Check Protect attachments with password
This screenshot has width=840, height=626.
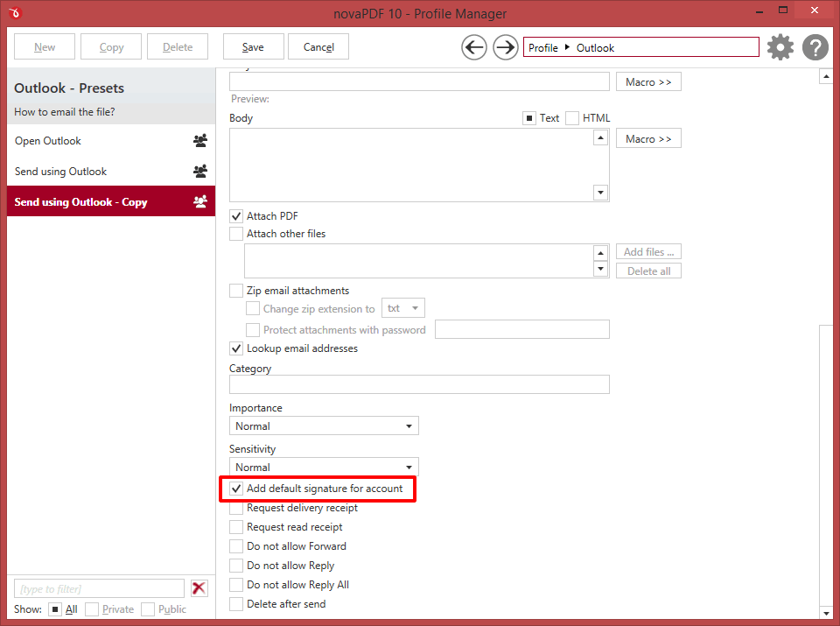click(x=252, y=329)
